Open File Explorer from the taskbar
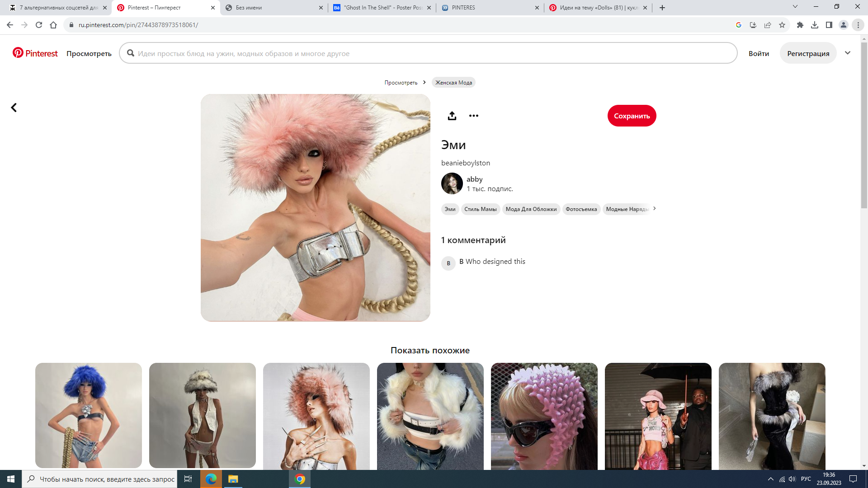This screenshot has height=488, width=868. (x=233, y=479)
